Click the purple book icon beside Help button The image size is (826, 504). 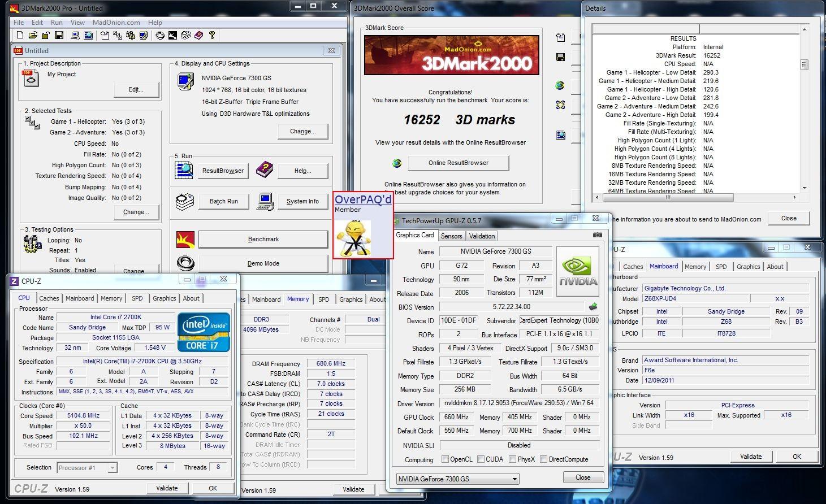264,170
